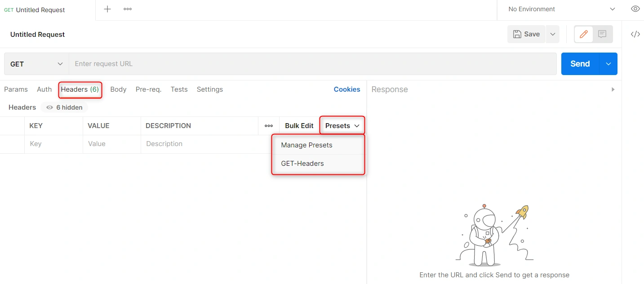Screen dimensions: 644x284
Task: Open the Cookies link
Action: (347, 89)
